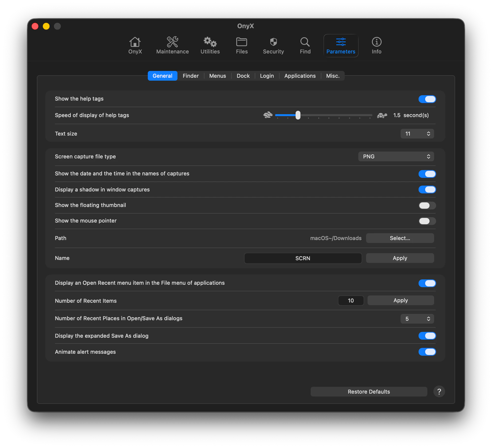The height and width of the screenshot is (448, 492).
Task: Open the Files folder section
Action: pyautogui.click(x=242, y=45)
